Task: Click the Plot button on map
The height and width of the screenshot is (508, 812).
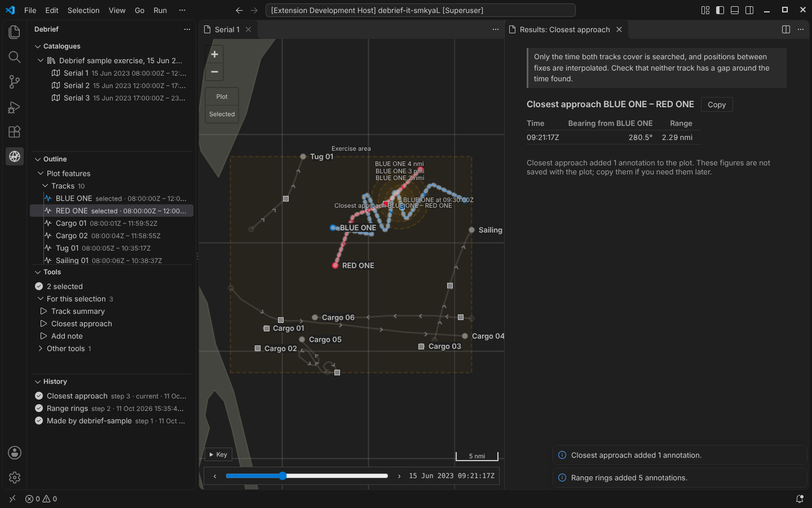Action: pos(222,97)
